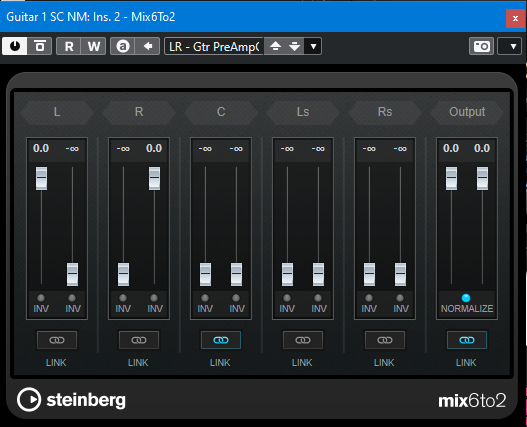Viewport: 527px width, 427px height.
Task: Toggle the plugin power/activate button
Action: pyautogui.click(x=14, y=46)
